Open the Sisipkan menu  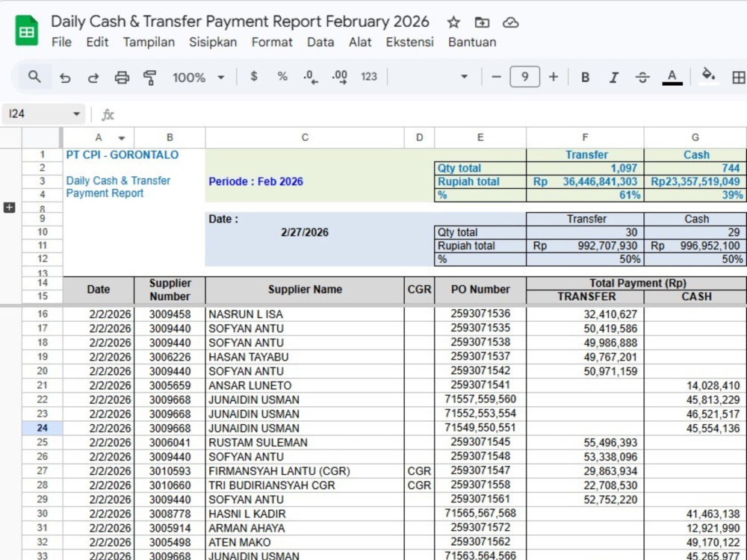pos(213,42)
